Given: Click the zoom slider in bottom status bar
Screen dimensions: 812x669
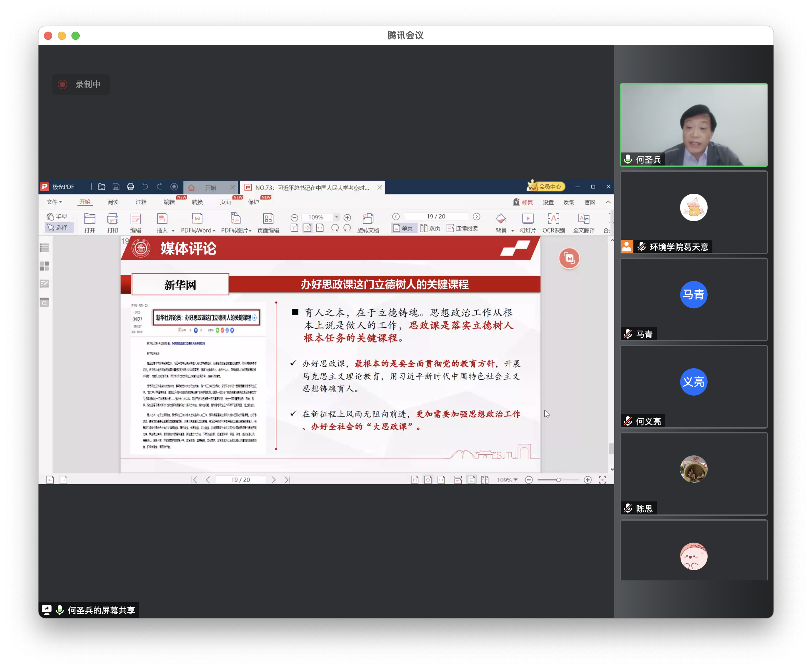Looking at the screenshot, I should point(558,480).
